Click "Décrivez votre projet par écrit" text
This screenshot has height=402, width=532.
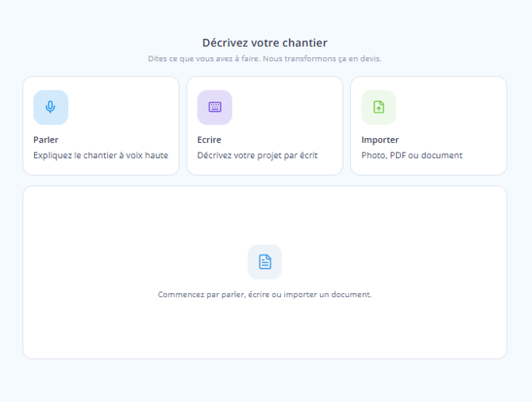(257, 156)
